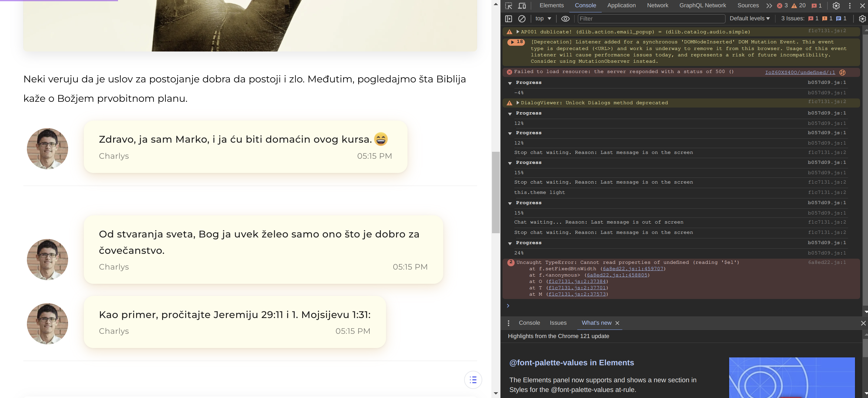Clear the console with the ban icon
This screenshot has width=868, height=398.
point(522,19)
